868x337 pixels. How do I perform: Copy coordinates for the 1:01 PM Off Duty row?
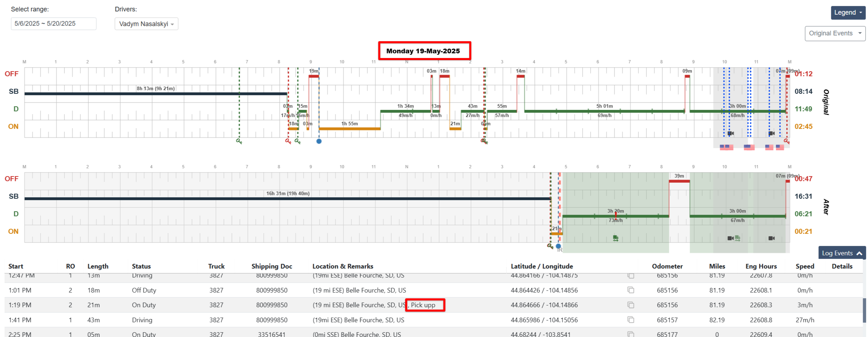[631, 290]
